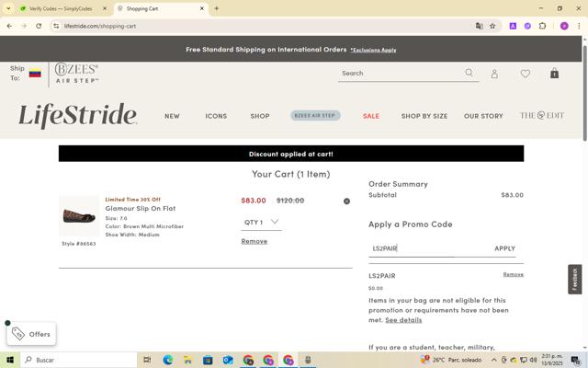Click the Glamour Slip On Flat product name

pyautogui.click(x=141, y=209)
